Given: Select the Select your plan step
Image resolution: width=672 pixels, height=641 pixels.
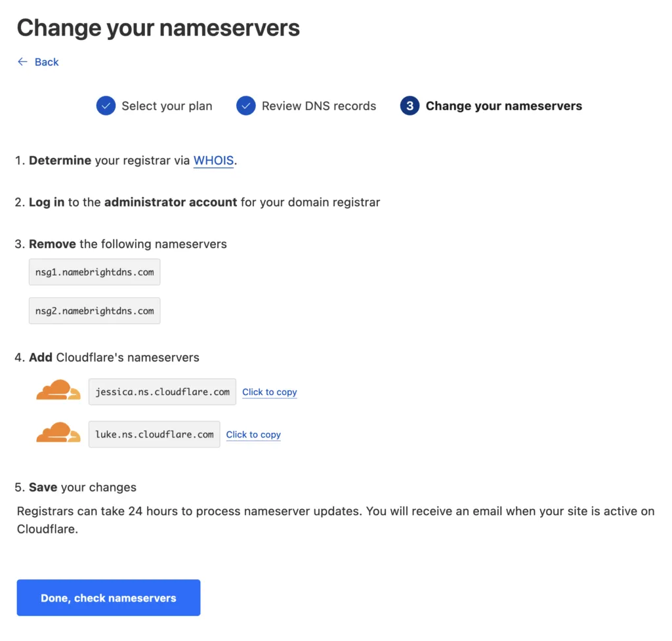Looking at the screenshot, I should [x=167, y=106].
